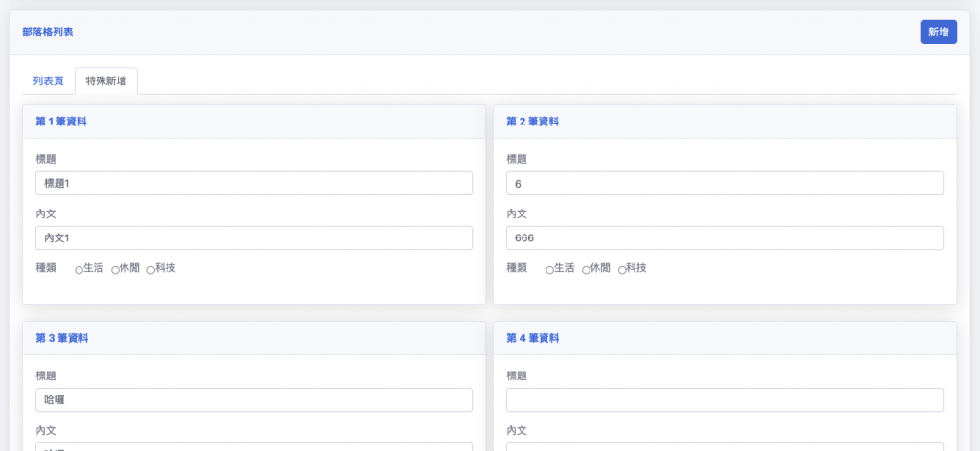The width and height of the screenshot is (980, 451).
Task: Click the 種類 label in 第 2 筆資料
Action: (x=516, y=268)
